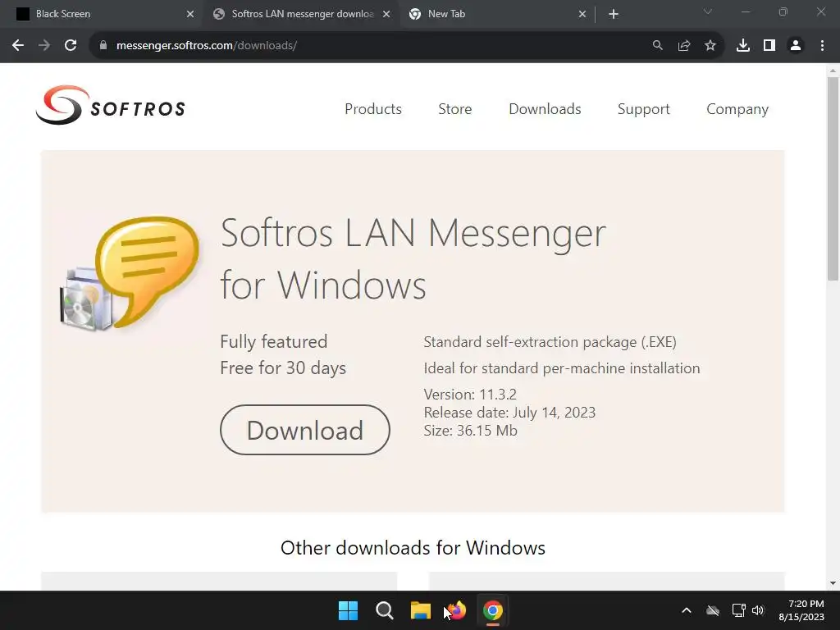Toggle Chrome side panel icon
The width and height of the screenshot is (840, 630).
click(769, 46)
